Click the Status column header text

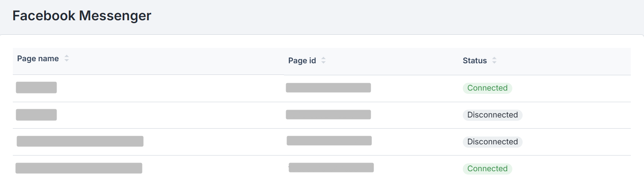tap(475, 60)
